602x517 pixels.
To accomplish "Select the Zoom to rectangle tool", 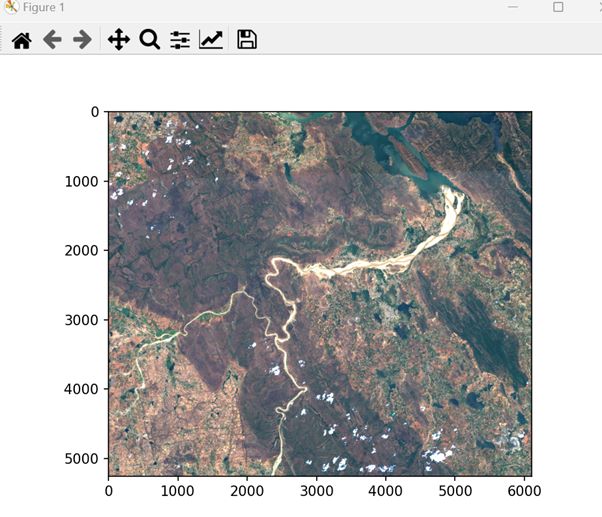I will tap(150, 40).
